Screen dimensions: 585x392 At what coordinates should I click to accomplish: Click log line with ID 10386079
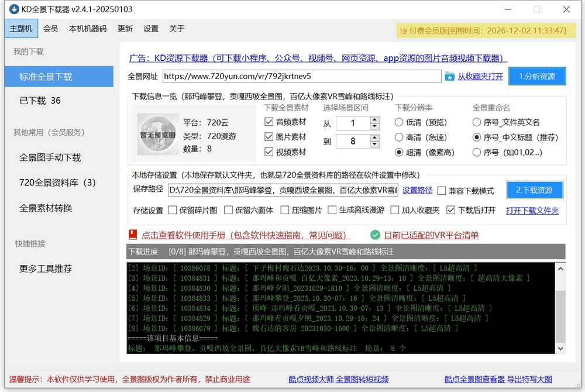[293, 328]
